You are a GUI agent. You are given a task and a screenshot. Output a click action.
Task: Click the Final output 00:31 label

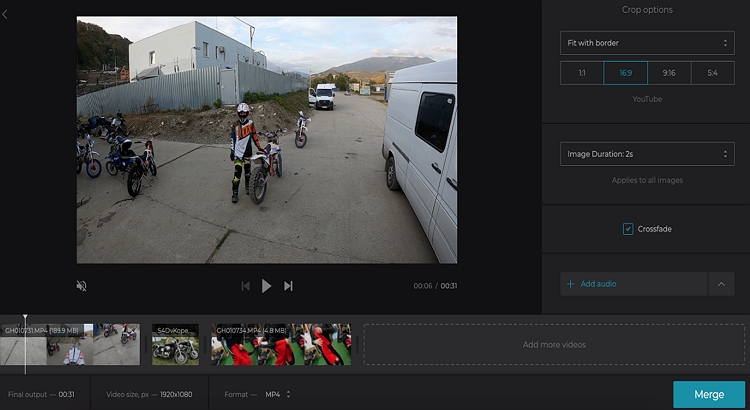[41, 395]
